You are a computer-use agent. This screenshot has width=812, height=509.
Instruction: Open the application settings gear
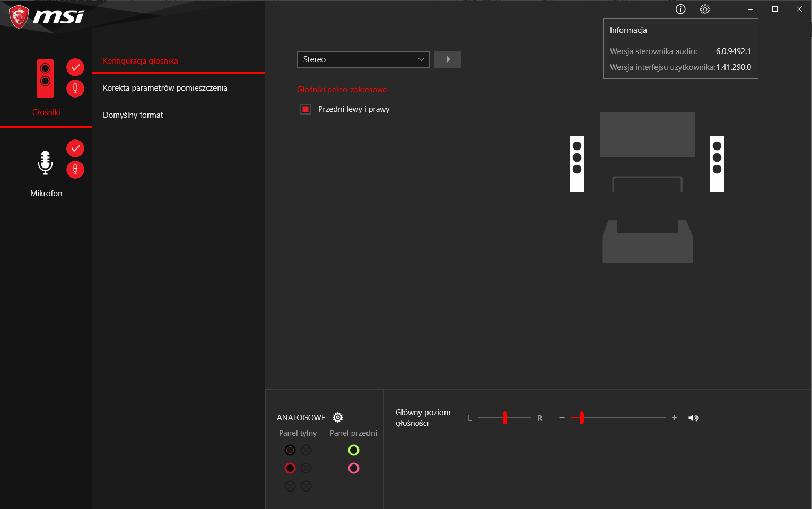click(x=705, y=9)
